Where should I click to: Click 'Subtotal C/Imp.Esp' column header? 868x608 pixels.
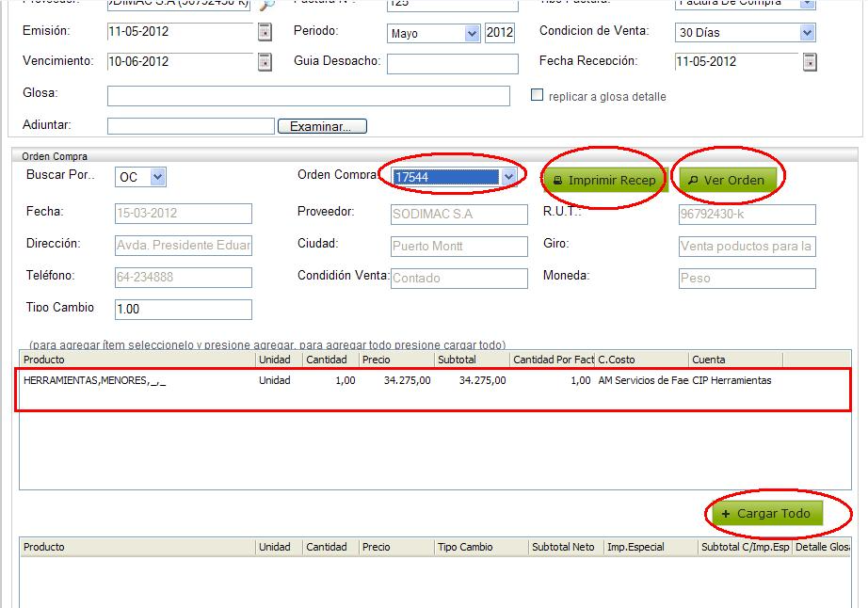pos(745,547)
